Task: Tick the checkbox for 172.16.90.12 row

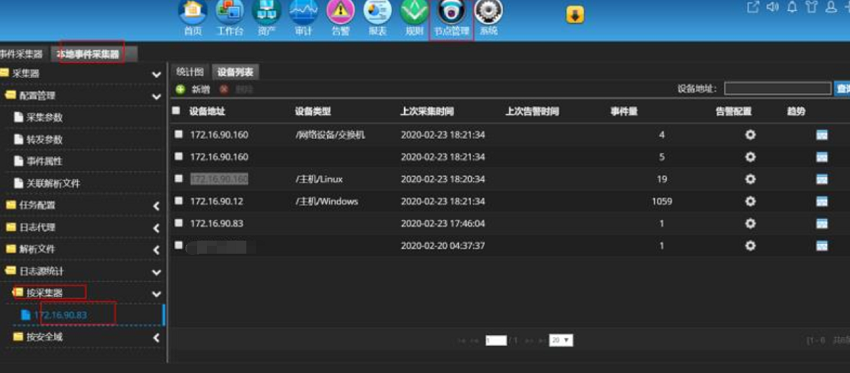Action: pos(178,201)
